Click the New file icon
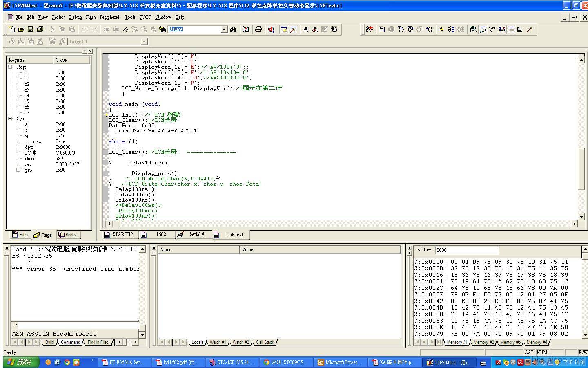The image size is (588, 368). (x=12, y=29)
